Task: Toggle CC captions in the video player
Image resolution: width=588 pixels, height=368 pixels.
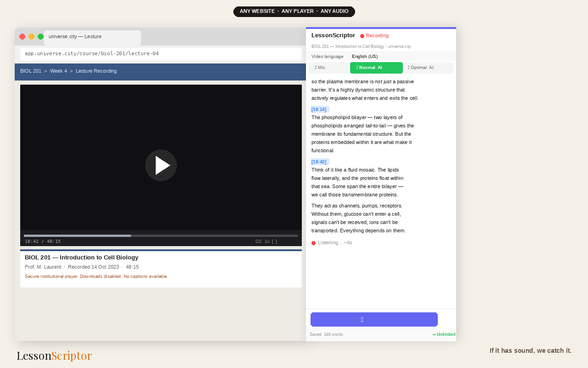Action: [259, 241]
